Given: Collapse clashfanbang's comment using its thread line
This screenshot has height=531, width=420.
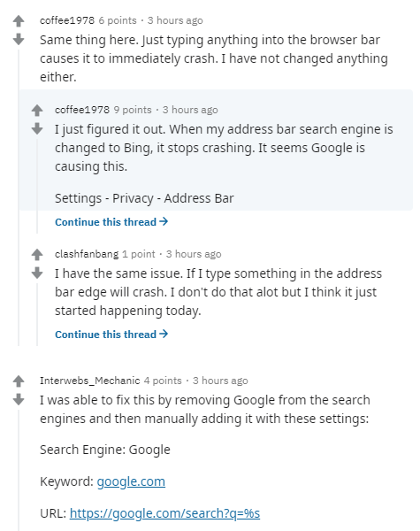Looking at the screenshot, I should 37,314.
